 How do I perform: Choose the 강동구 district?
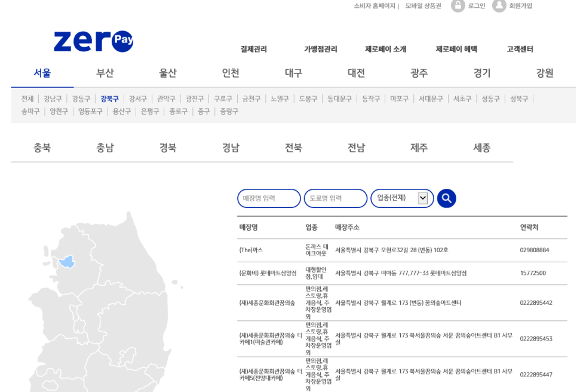tap(81, 99)
